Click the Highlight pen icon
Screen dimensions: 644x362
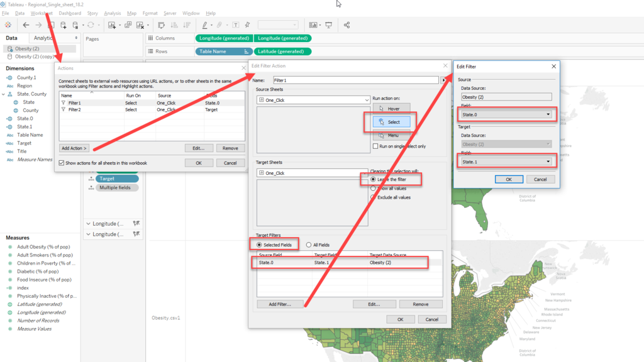pyautogui.click(x=204, y=25)
